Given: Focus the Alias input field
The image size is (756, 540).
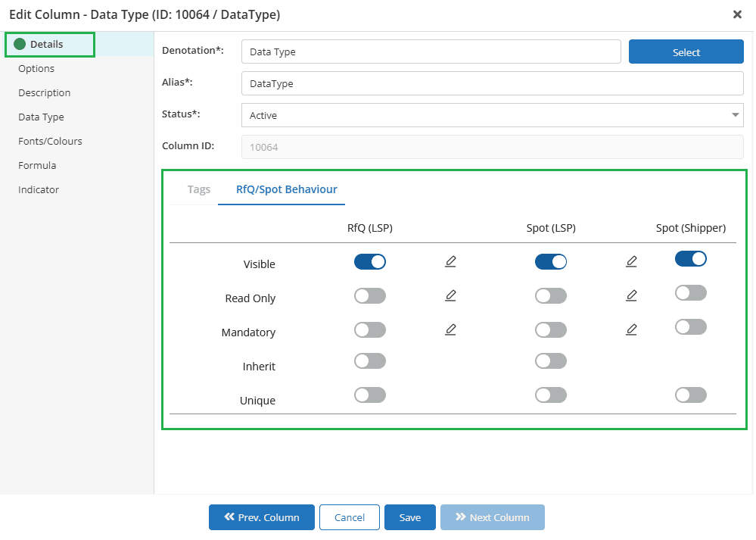Looking at the screenshot, I should (x=492, y=83).
